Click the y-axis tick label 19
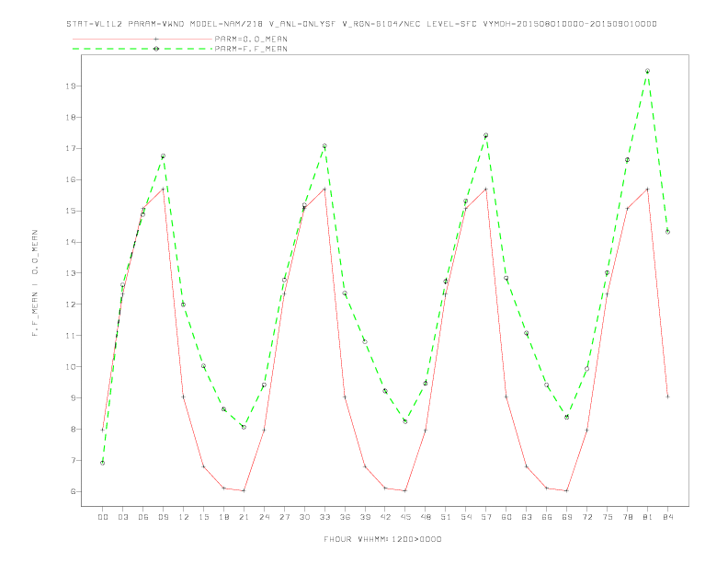Screen dimensions: 728x563 coord(70,86)
